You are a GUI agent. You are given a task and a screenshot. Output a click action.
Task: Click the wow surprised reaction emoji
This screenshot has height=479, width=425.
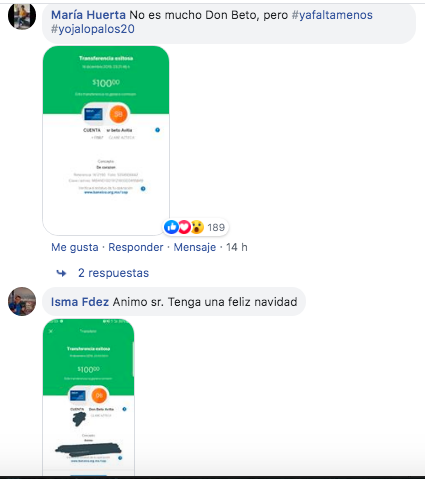(x=197, y=227)
